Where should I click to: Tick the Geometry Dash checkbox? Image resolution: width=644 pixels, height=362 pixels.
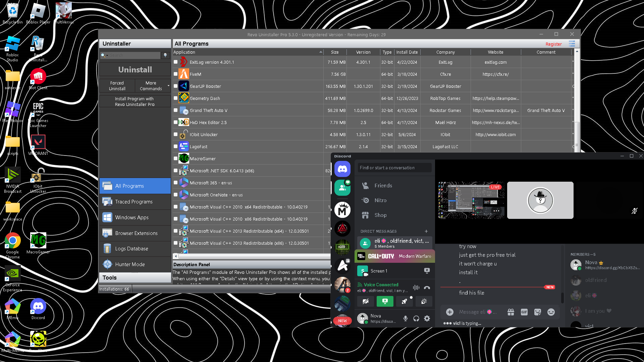click(x=175, y=98)
